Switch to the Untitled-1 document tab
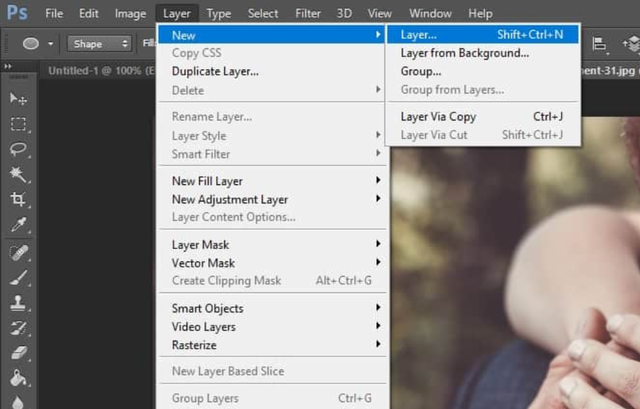 pyautogui.click(x=101, y=71)
